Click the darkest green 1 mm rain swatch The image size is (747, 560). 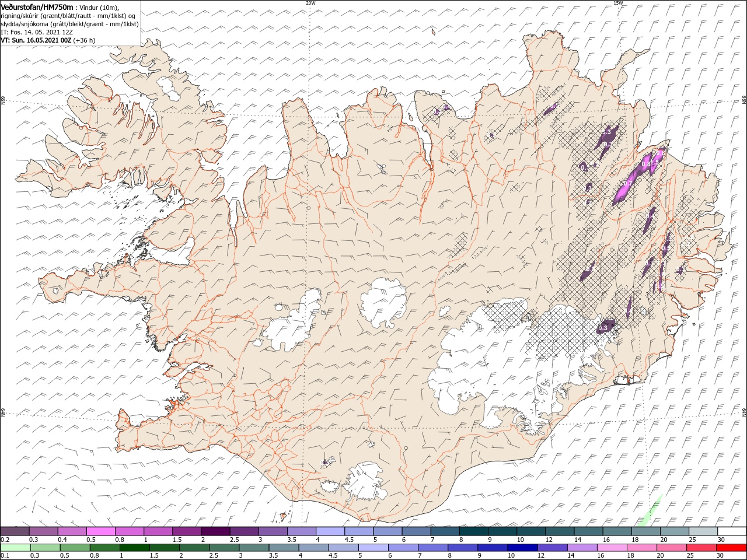[x=135, y=548]
